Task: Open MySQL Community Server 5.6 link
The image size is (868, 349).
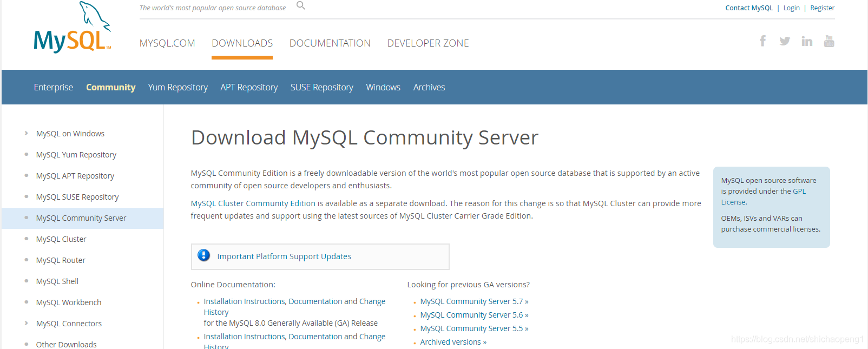Action: click(474, 315)
